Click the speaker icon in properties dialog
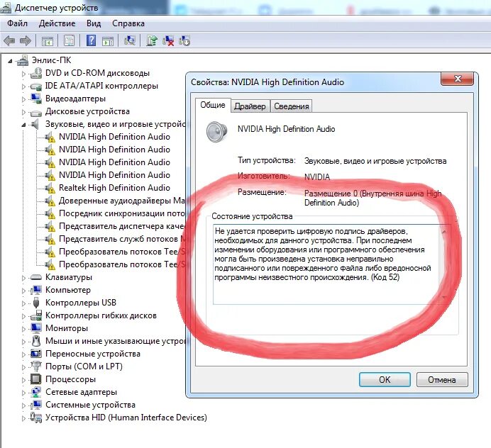Screen dimensions: 491x448 click(216, 131)
